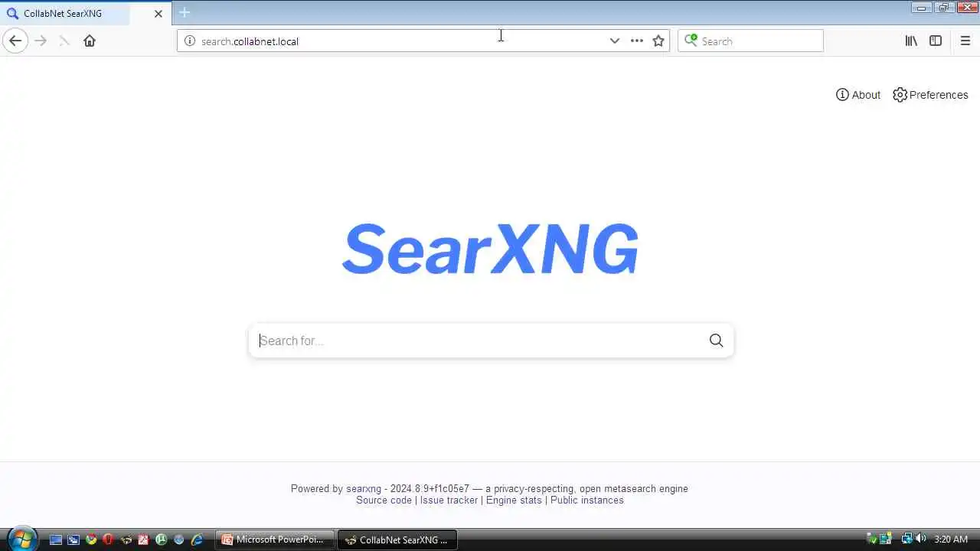Open the volume speaker tray icon
980x551 pixels.
[x=920, y=539]
